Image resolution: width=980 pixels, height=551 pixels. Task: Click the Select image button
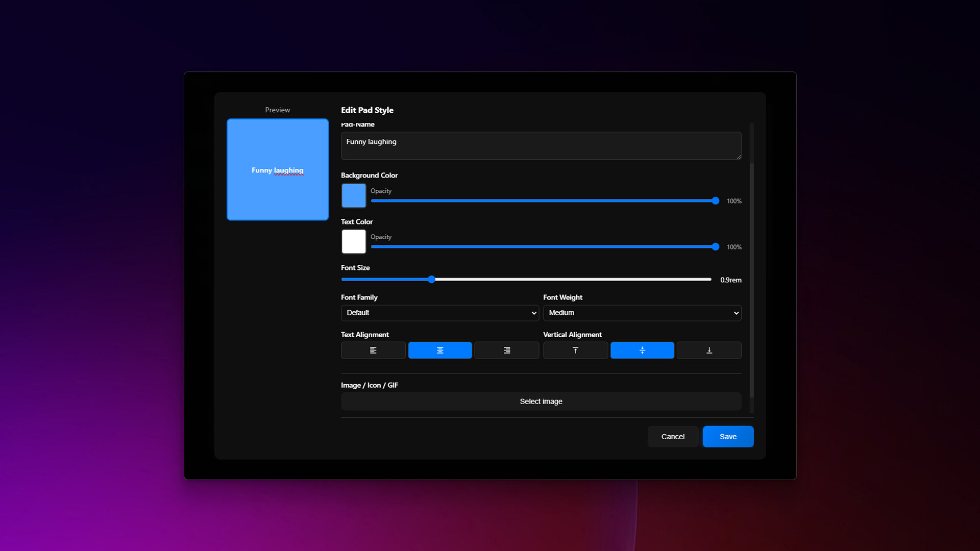541,402
